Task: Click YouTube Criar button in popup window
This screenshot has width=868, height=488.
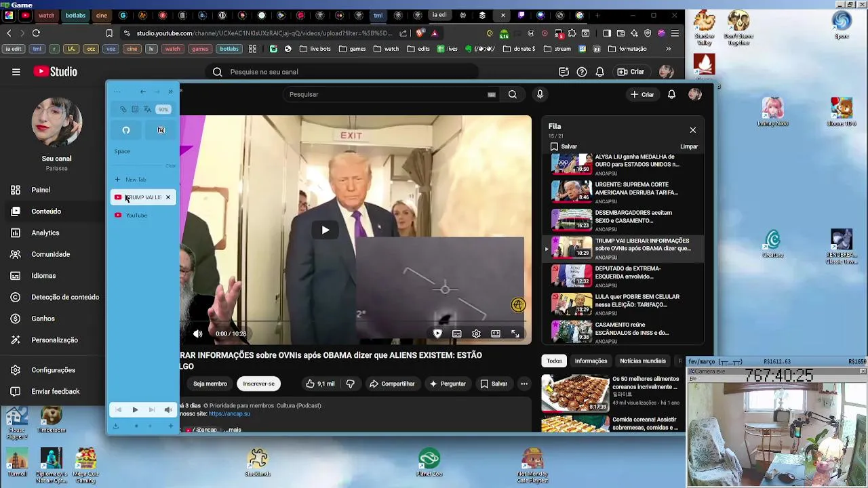Action: tap(642, 94)
